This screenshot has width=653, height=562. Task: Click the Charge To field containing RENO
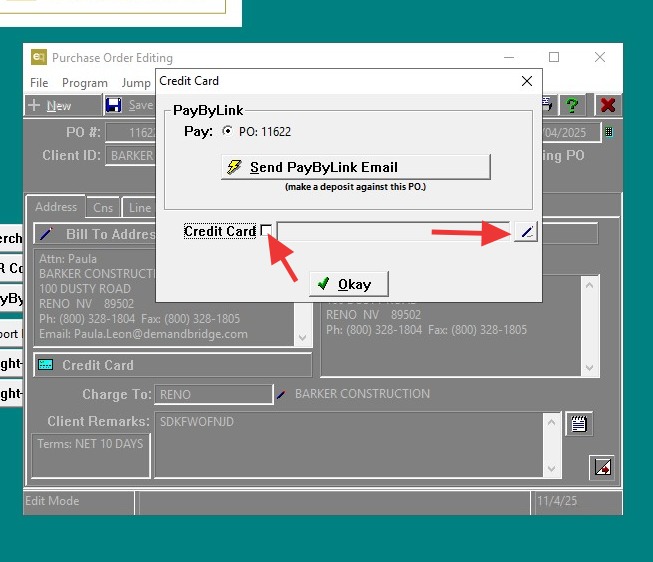point(214,395)
